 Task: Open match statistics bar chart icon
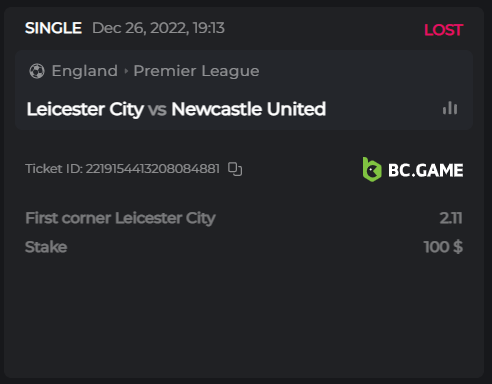[x=450, y=108]
